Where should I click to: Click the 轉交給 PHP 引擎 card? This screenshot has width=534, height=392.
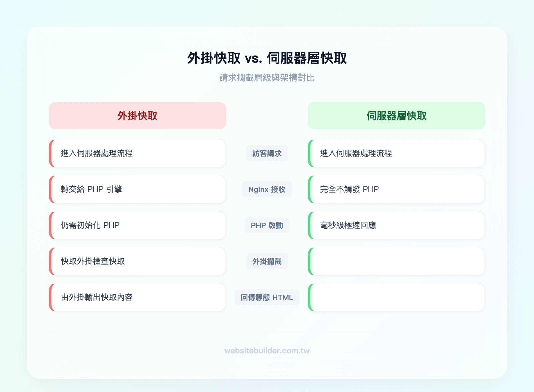(x=137, y=189)
